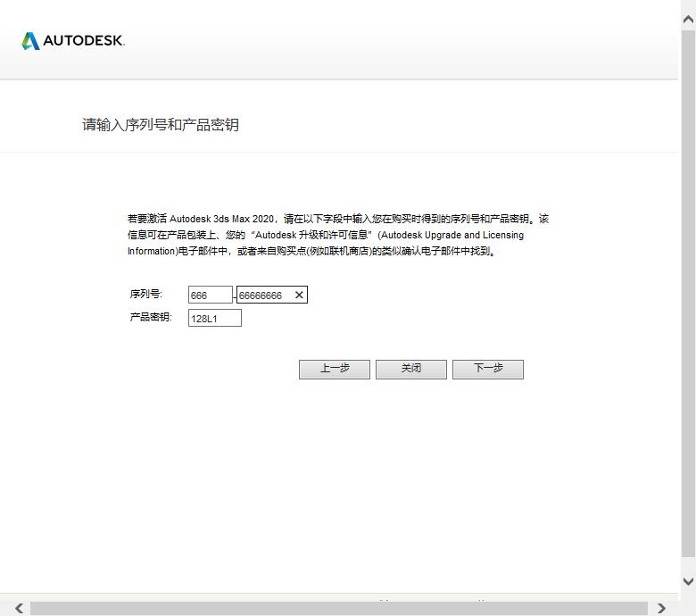The image size is (696, 616).
Task: Click horizontal scrollbar left arrow
Action: click(19, 608)
